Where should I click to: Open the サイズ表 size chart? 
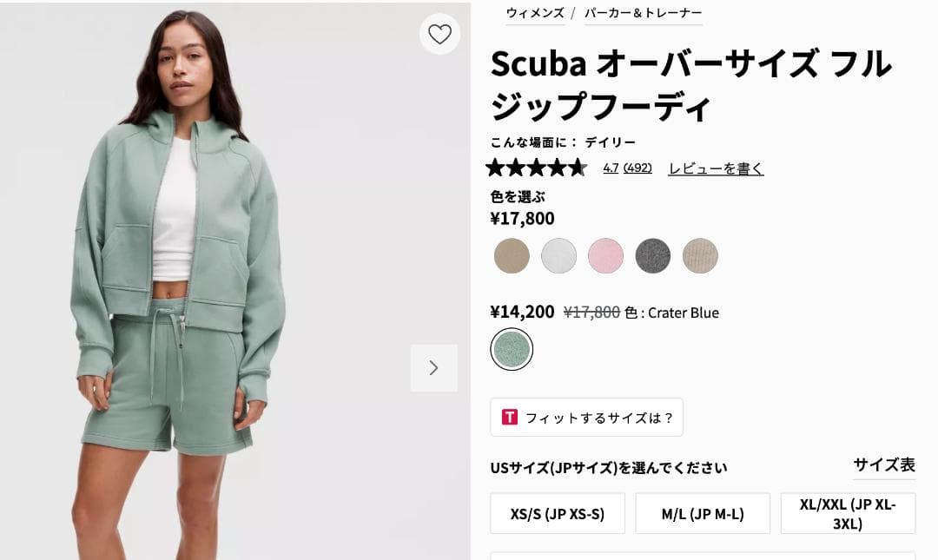(x=883, y=465)
